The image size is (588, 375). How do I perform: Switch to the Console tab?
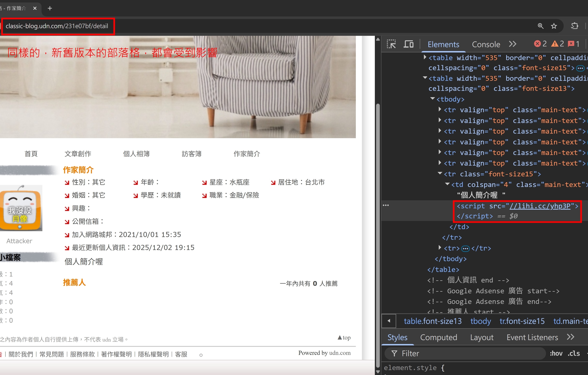[486, 44]
